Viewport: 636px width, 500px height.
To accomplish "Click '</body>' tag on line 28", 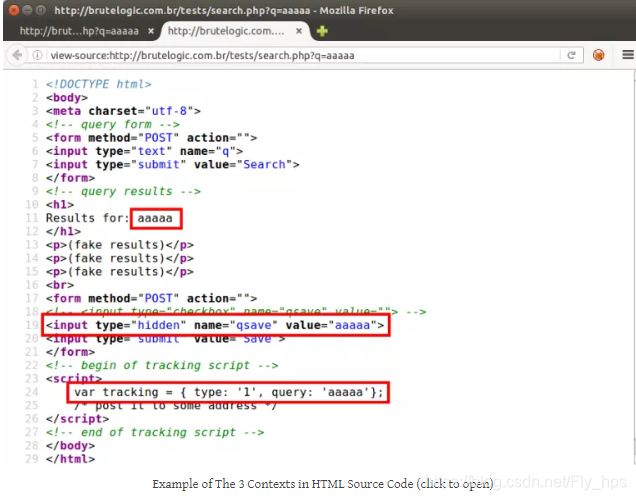I will (x=71, y=445).
